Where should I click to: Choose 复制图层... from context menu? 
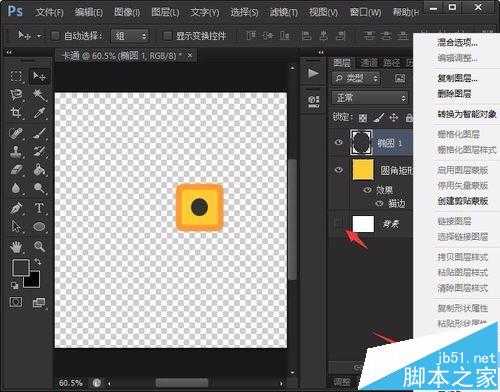coord(457,79)
